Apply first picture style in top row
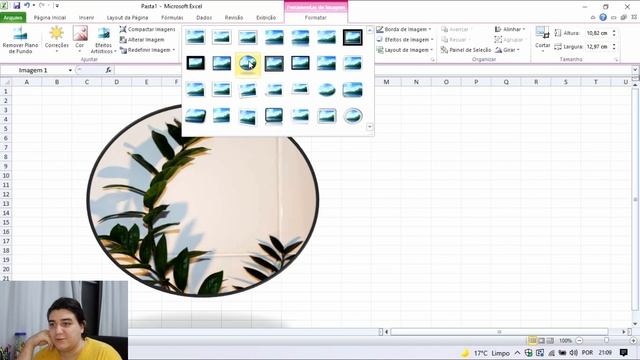640x360 pixels. [x=195, y=37]
